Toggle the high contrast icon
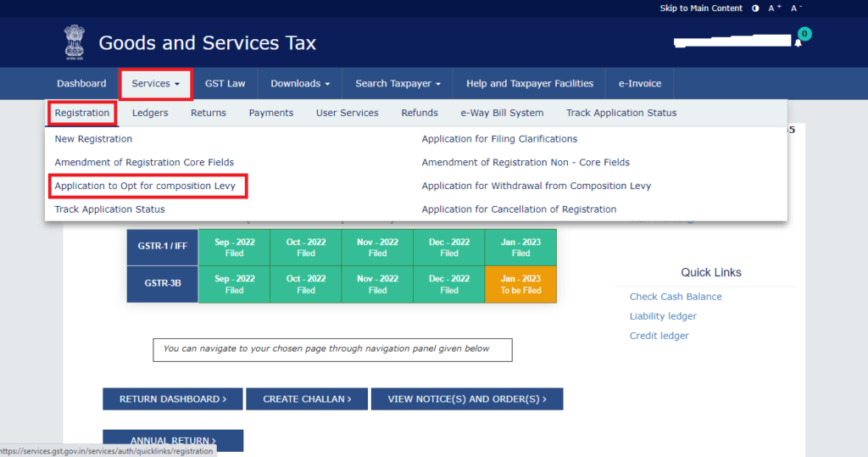The image size is (868, 457). 755,8
